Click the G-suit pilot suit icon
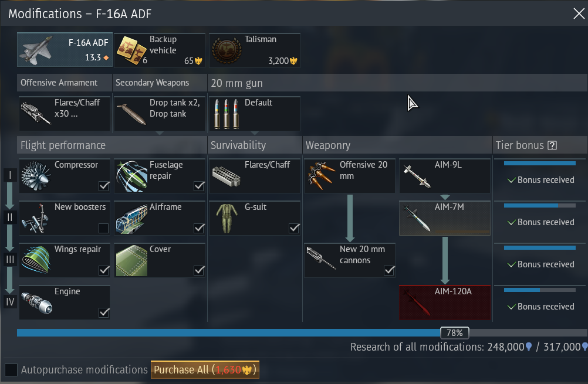The height and width of the screenshot is (384, 588). tap(227, 218)
